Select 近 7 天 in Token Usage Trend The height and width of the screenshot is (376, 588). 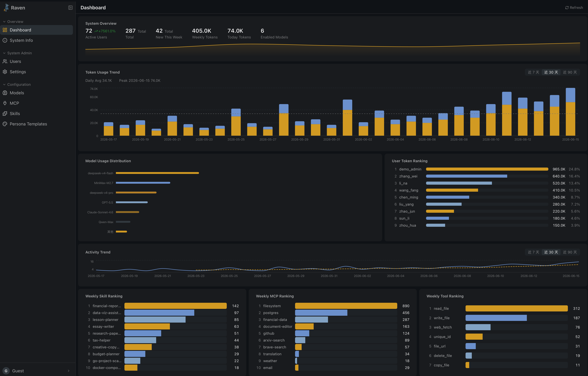click(533, 72)
